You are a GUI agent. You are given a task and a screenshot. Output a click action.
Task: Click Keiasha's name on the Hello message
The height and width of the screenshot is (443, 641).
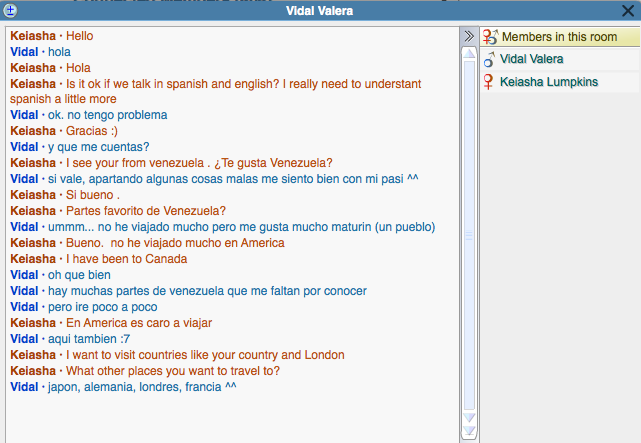point(33,36)
